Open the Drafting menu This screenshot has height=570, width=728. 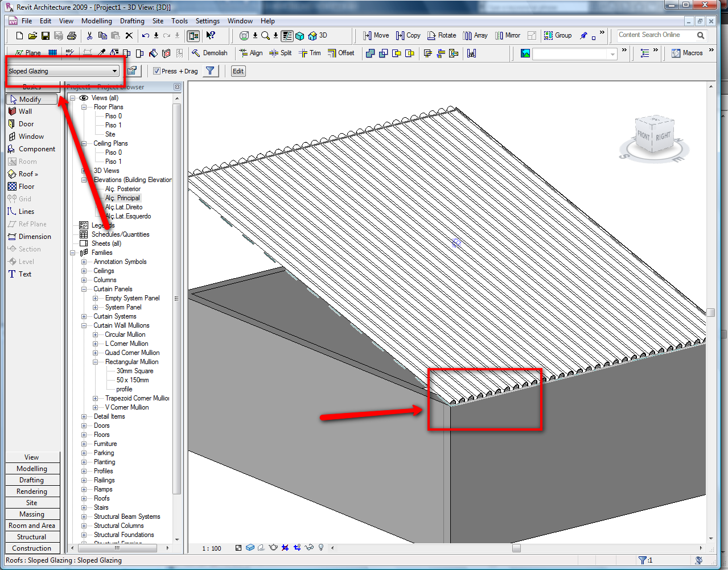tap(132, 21)
